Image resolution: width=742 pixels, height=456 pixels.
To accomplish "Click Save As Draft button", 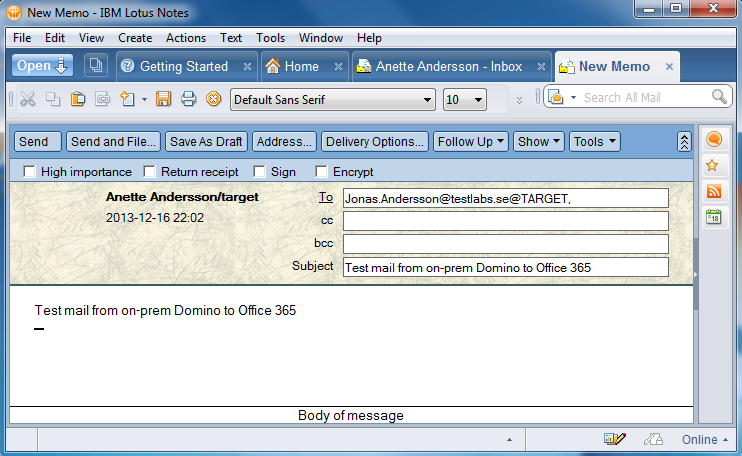I will pyautogui.click(x=206, y=141).
